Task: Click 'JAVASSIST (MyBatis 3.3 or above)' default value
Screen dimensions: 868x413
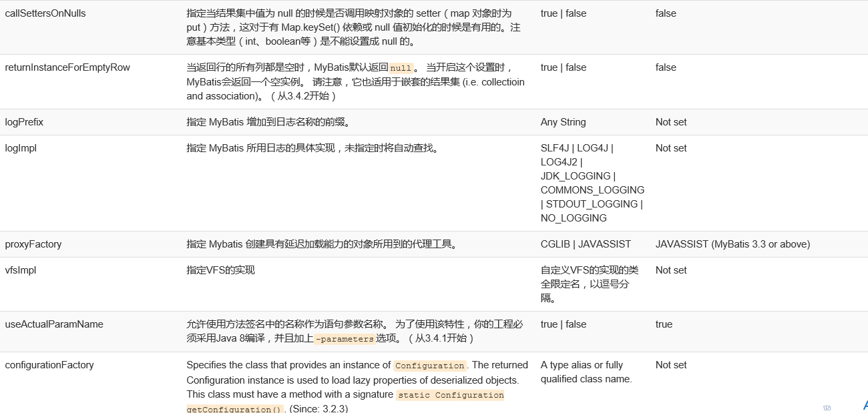Action: click(x=733, y=244)
